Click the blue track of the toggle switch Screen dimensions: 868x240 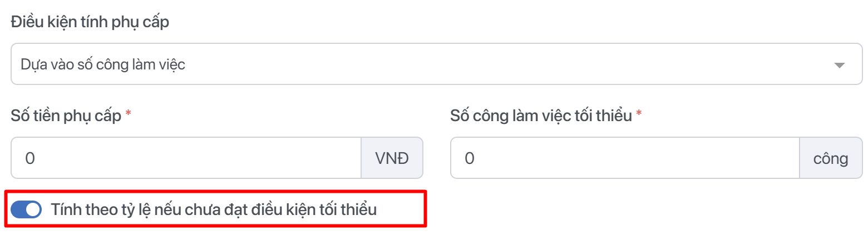click(19, 209)
